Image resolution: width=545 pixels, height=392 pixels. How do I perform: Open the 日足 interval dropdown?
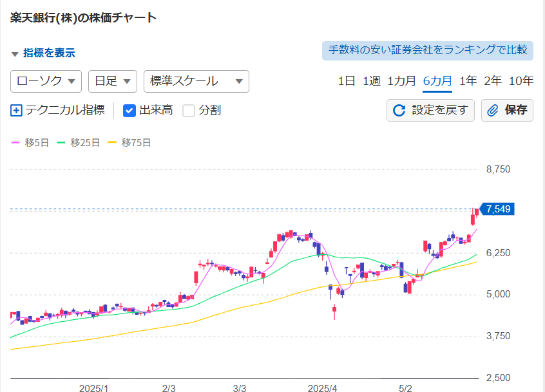pyautogui.click(x=113, y=82)
